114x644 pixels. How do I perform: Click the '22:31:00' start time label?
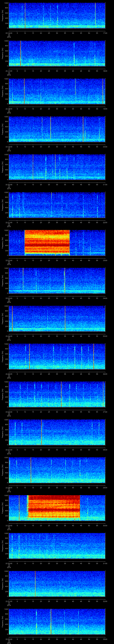[x=9, y=601]
